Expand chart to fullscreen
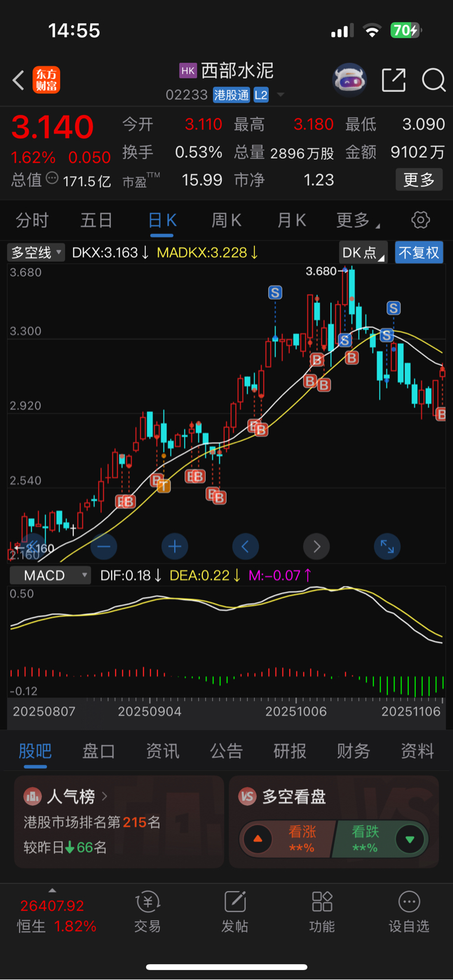 (388, 547)
